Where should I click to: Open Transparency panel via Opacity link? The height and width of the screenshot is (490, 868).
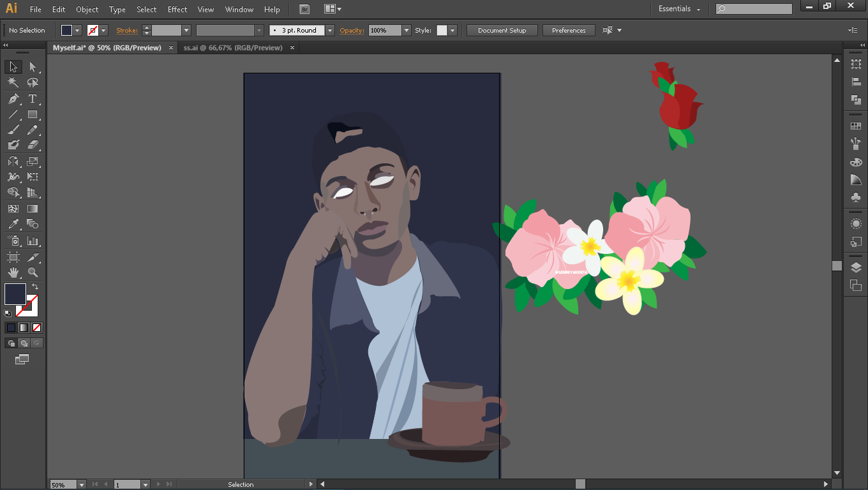pyautogui.click(x=352, y=30)
